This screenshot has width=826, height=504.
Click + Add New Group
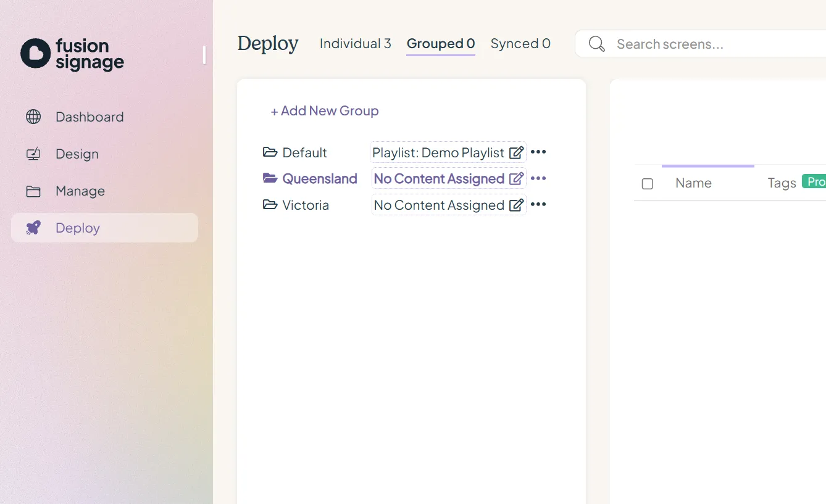coord(325,111)
